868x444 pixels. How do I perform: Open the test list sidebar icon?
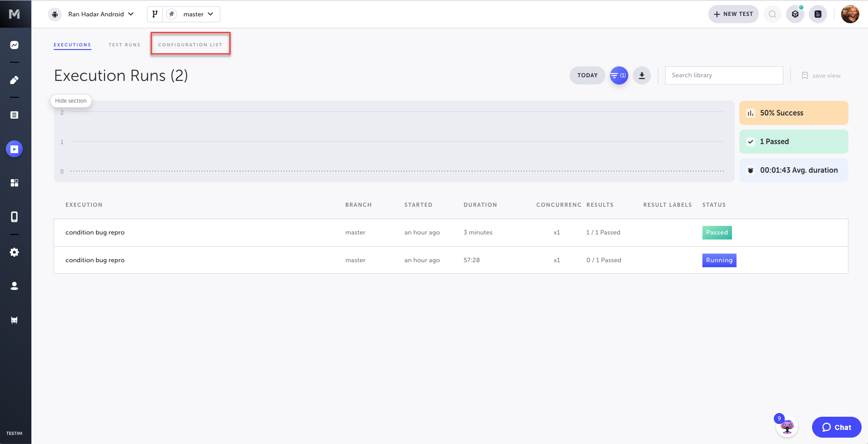pos(15,115)
